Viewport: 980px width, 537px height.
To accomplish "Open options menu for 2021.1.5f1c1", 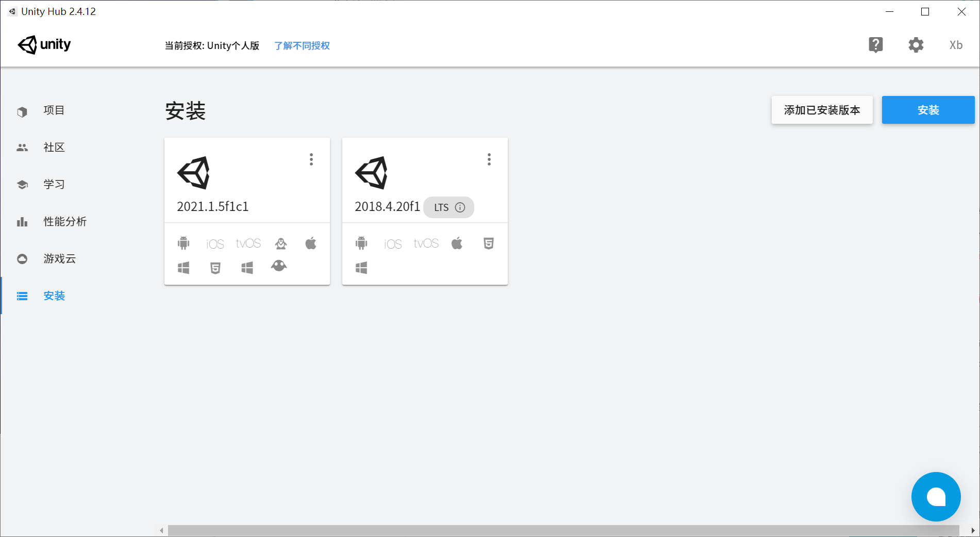I will click(311, 159).
